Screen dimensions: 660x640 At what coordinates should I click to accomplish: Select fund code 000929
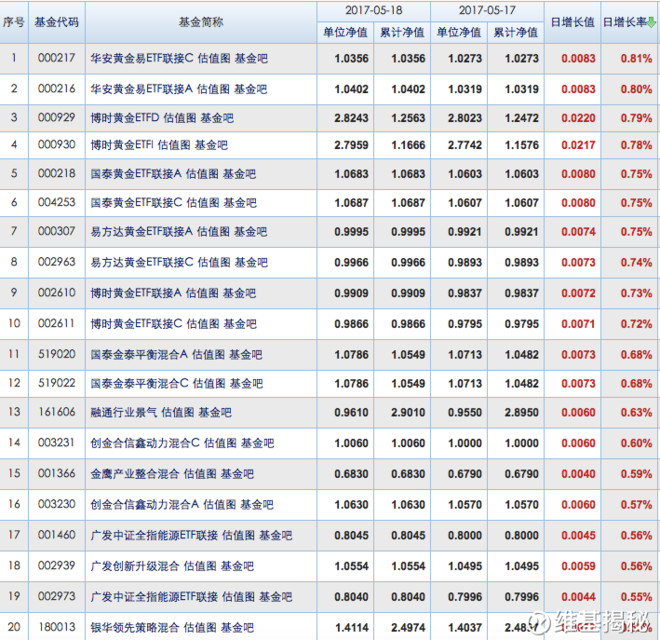click(x=56, y=117)
